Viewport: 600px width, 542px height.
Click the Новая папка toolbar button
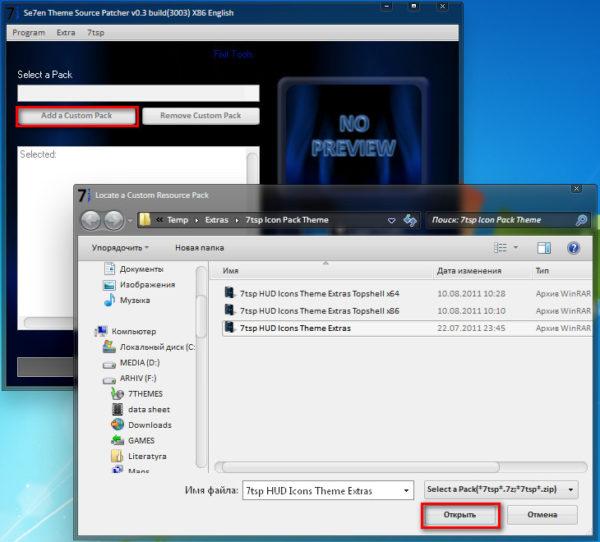pos(199,248)
